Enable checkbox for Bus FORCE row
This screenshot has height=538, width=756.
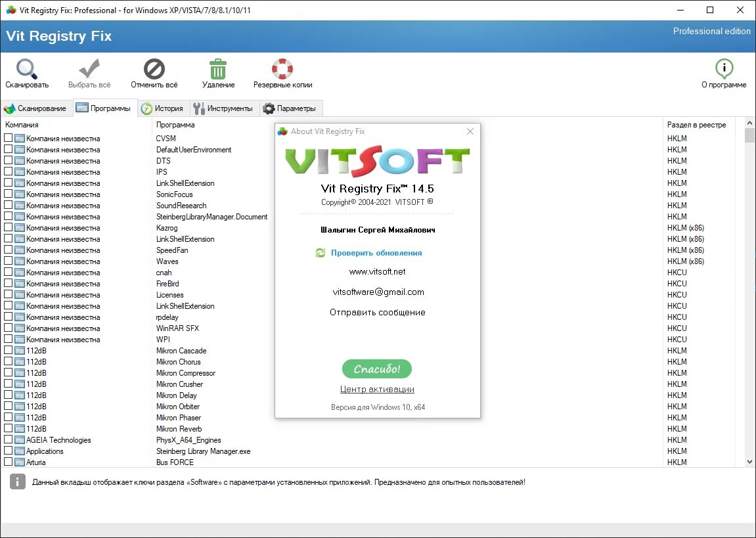point(8,461)
